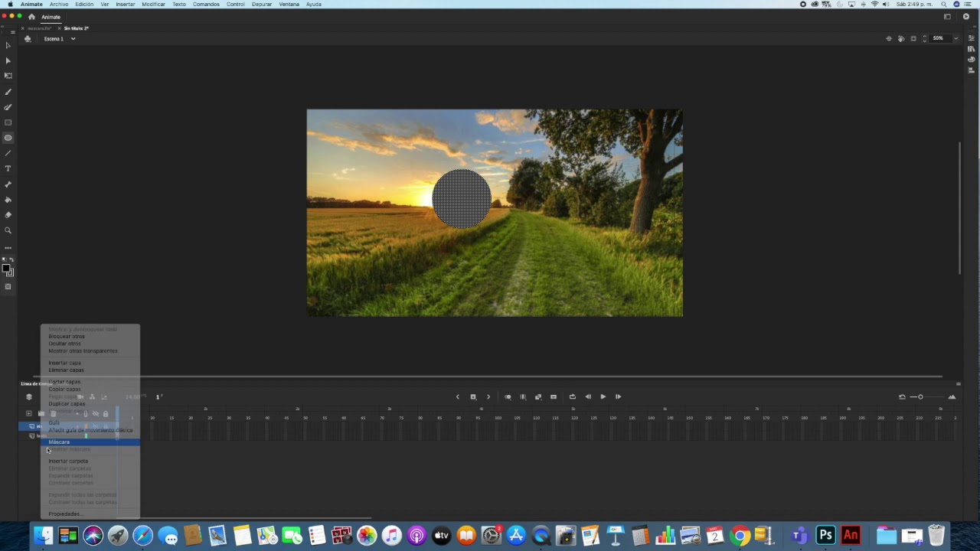980x551 pixels.
Task: Click the rotate stage icon
Action: point(901,38)
